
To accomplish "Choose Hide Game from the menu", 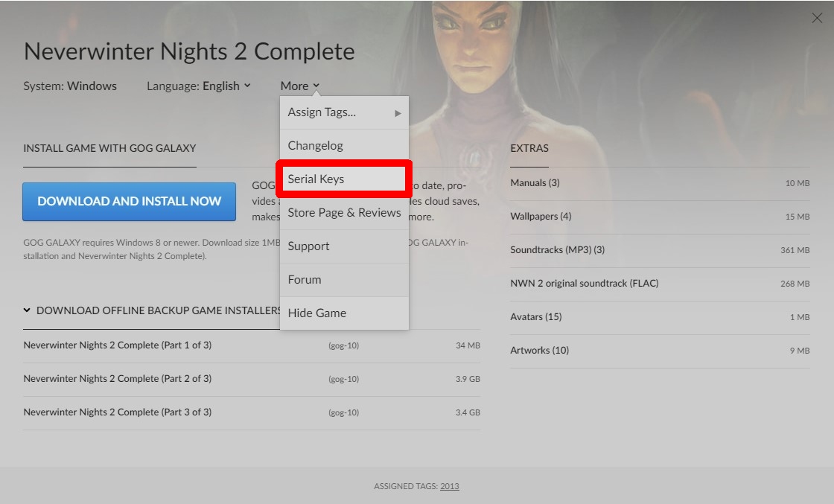I will point(344,313).
